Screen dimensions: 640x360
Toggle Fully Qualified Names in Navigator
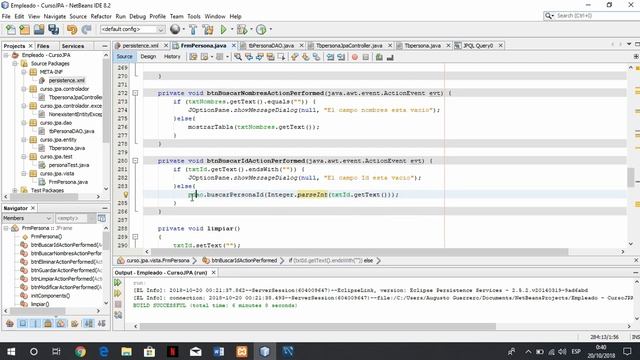74,324
